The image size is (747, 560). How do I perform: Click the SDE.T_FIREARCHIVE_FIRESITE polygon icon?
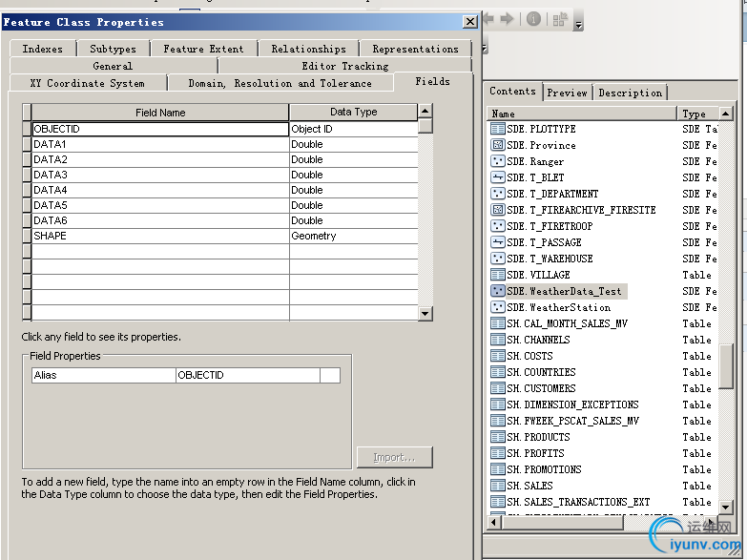pyautogui.click(x=498, y=210)
